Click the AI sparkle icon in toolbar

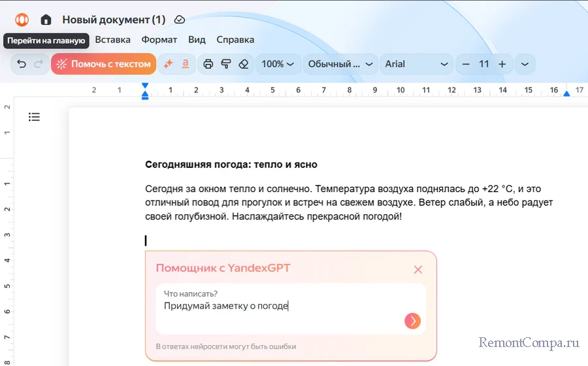tap(168, 64)
